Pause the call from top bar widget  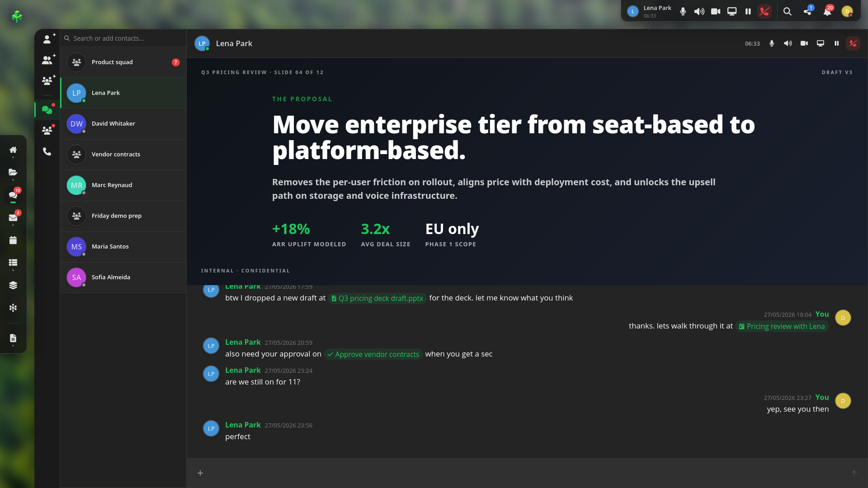tap(748, 11)
